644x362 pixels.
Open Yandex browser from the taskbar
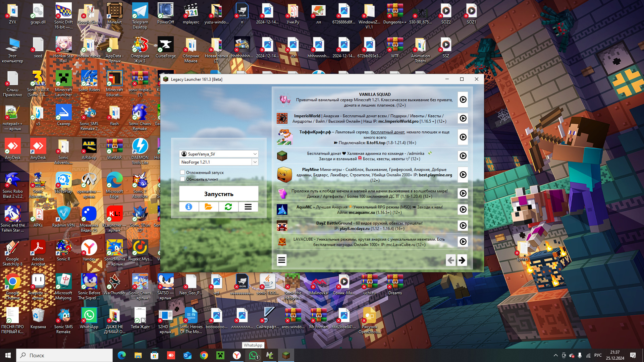(x=237, y=355)
